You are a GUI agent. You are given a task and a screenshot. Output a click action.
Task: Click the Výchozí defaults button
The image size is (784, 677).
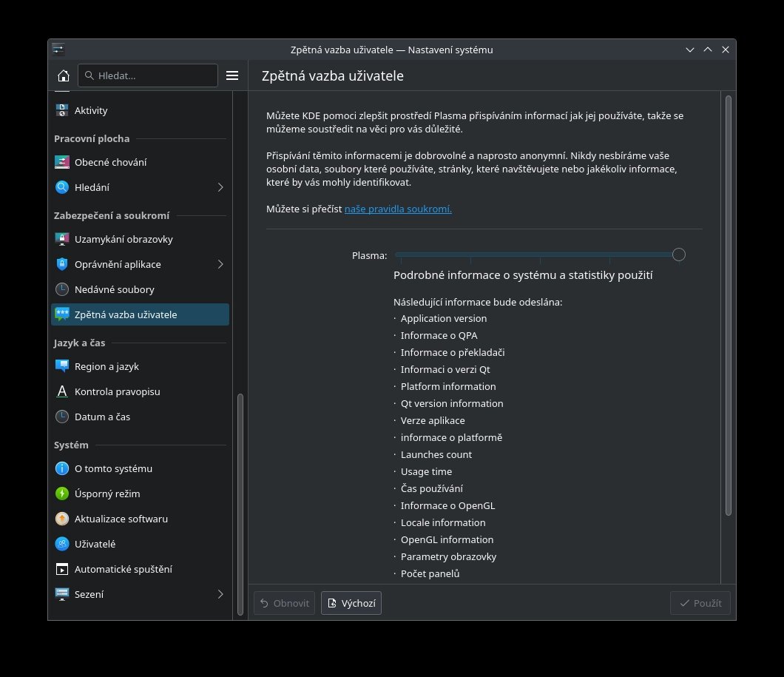[x=351, y=603]
